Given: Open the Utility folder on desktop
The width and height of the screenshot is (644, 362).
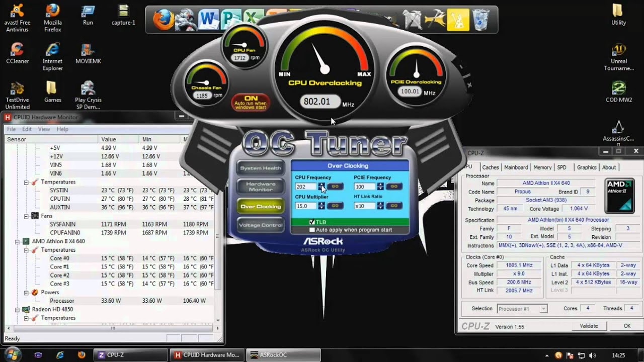Looking at the screenshot, I should point(618,15).
